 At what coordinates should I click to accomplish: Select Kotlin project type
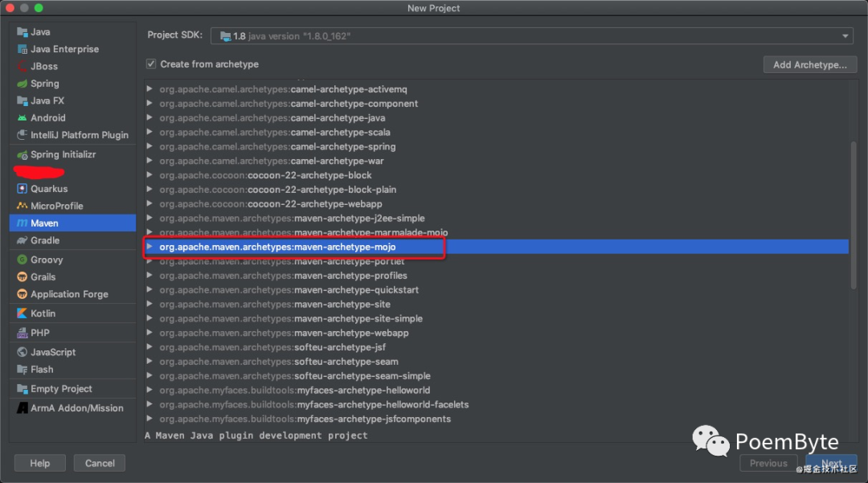tap(72, 313)
